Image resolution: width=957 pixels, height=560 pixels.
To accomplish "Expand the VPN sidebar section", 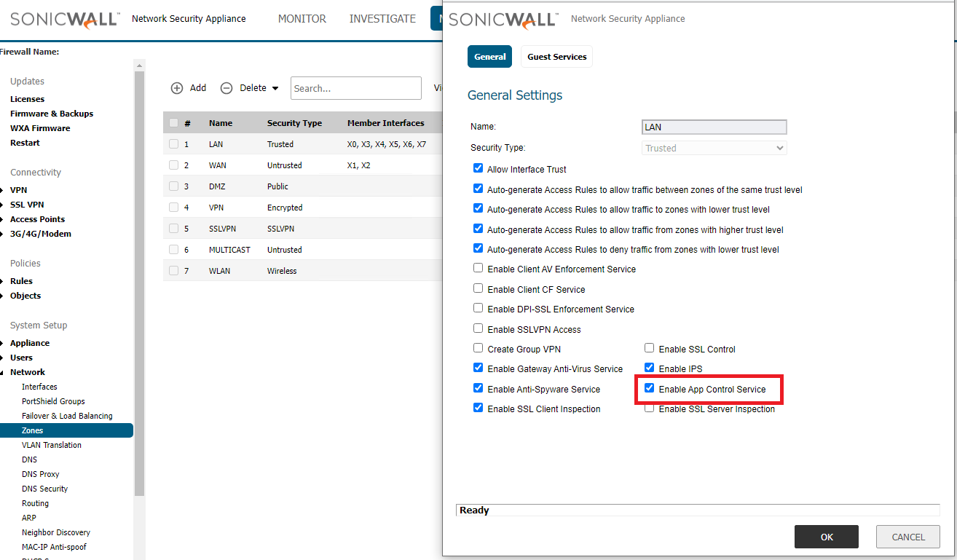I will 2,190.
